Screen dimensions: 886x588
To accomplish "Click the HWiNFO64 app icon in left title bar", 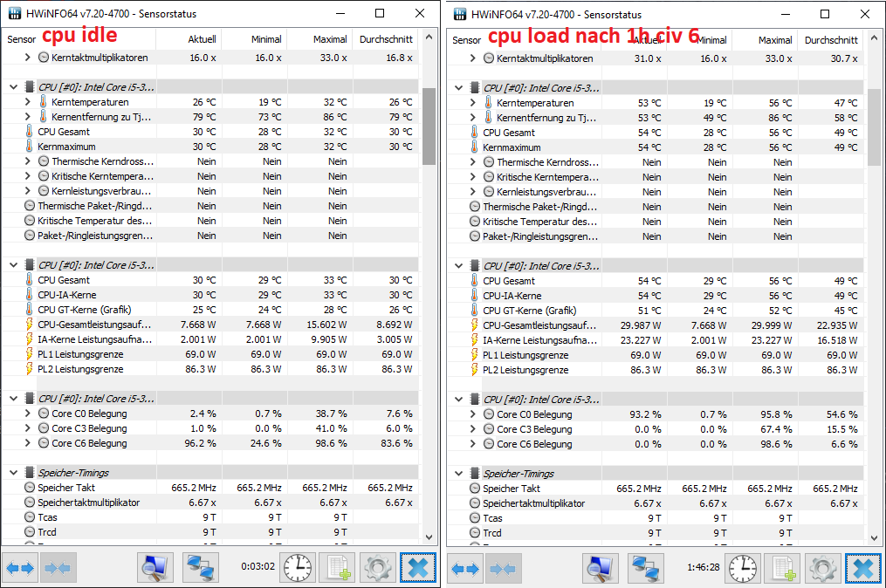I will [x=15, y=13].
